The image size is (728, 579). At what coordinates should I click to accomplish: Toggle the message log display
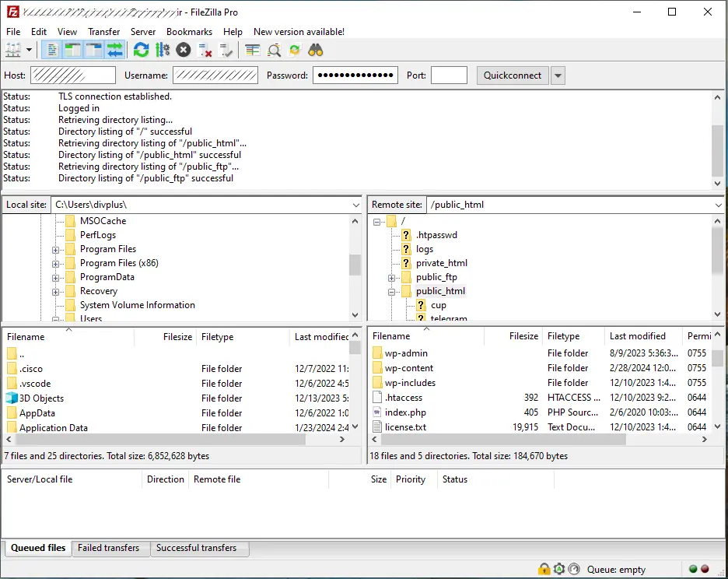pos(51,49)
